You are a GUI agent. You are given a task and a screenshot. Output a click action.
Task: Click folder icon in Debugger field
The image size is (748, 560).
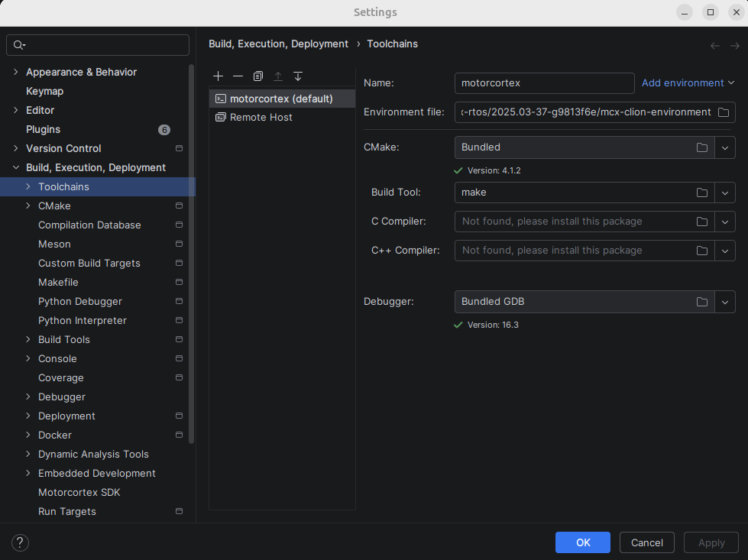click(x=701, y=302)
